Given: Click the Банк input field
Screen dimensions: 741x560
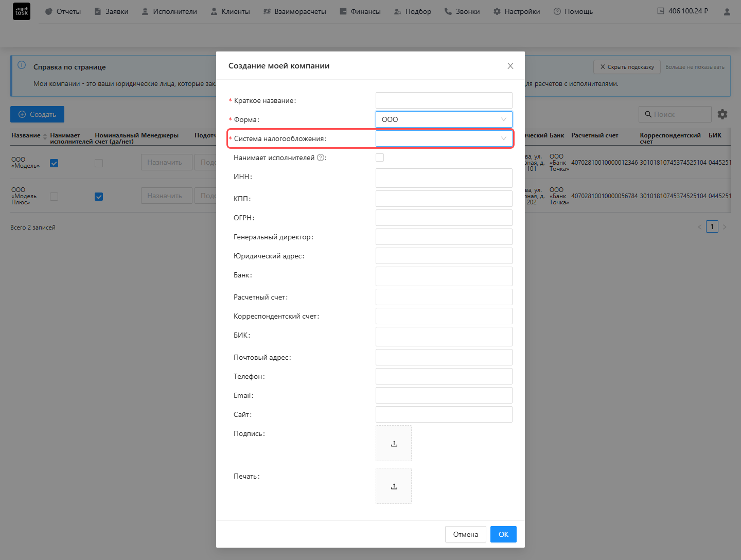Looking at the screenshot, I should [x=444, y=276].
